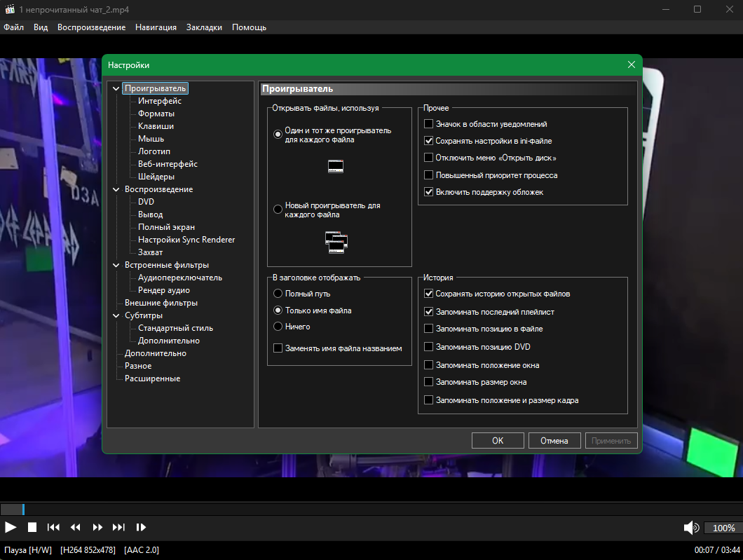This screenshot has height=560, width=743.
Task: Select 'Новый проигрыватель для каждого файла' option
Action: tap(278, 210)
